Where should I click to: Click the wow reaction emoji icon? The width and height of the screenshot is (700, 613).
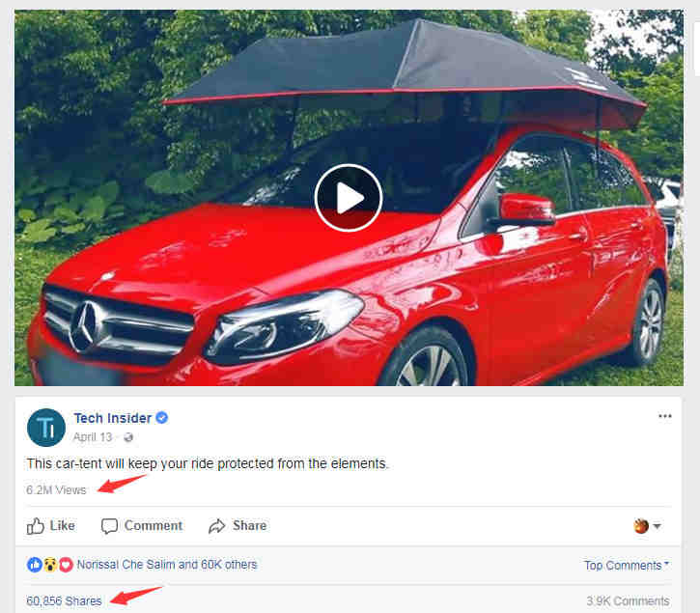coord(50,565)
